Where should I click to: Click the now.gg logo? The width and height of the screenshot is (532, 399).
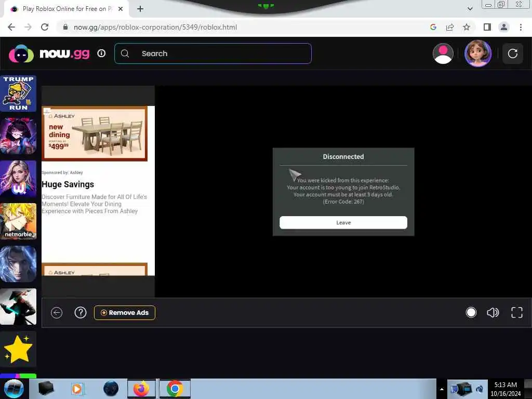(x=49, y=54)
